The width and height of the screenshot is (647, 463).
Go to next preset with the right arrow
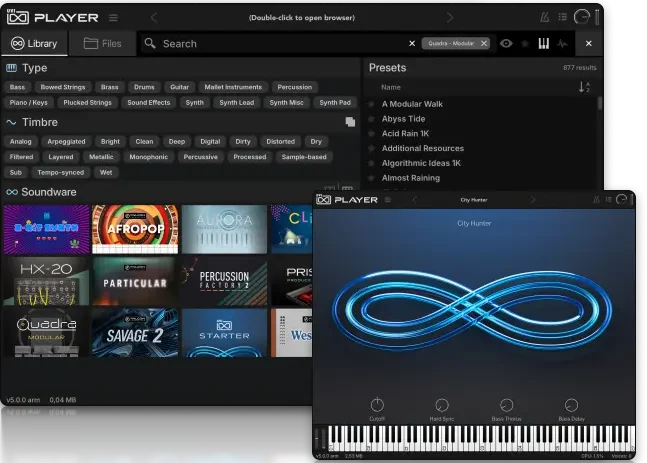tap(450, 18)
